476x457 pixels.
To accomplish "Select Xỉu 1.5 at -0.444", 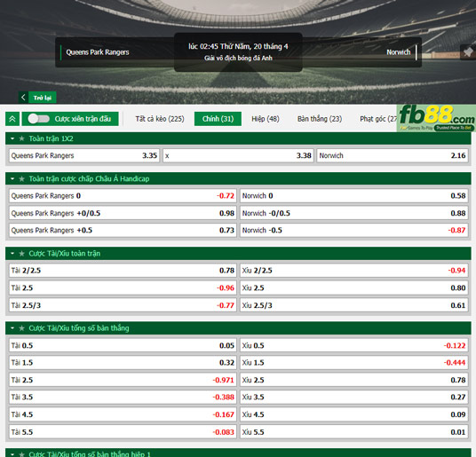I will click(x=353, y=363).
